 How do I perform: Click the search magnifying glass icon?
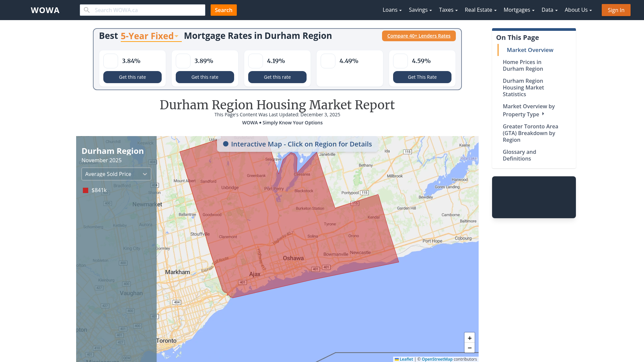[87, 10]
